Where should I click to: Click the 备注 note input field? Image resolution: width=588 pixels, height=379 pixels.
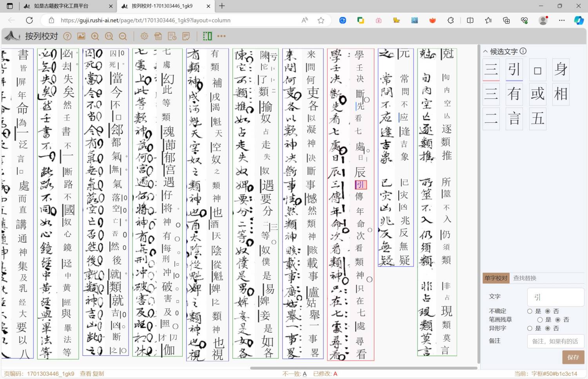point(555,341)
